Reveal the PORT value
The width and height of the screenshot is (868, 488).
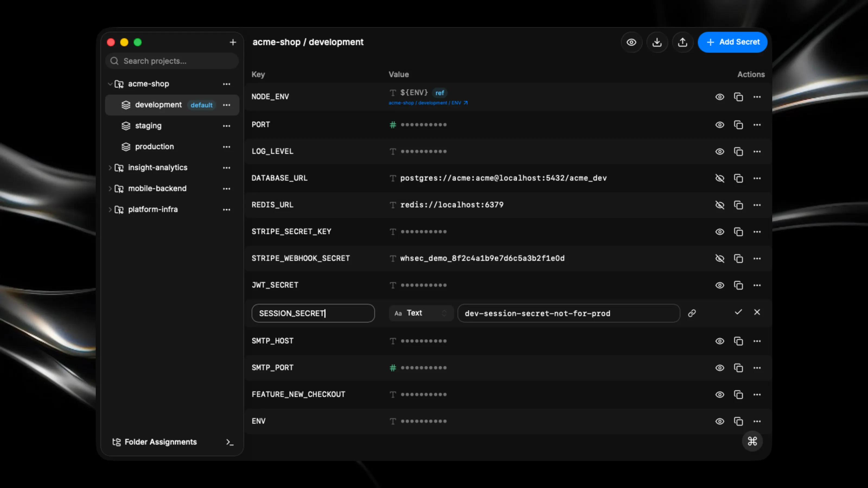720,125
